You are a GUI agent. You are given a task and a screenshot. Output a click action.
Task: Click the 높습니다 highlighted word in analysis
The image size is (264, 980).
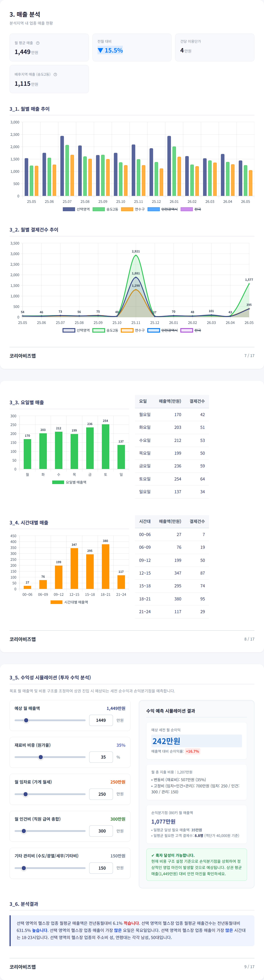tap(40, 930)
